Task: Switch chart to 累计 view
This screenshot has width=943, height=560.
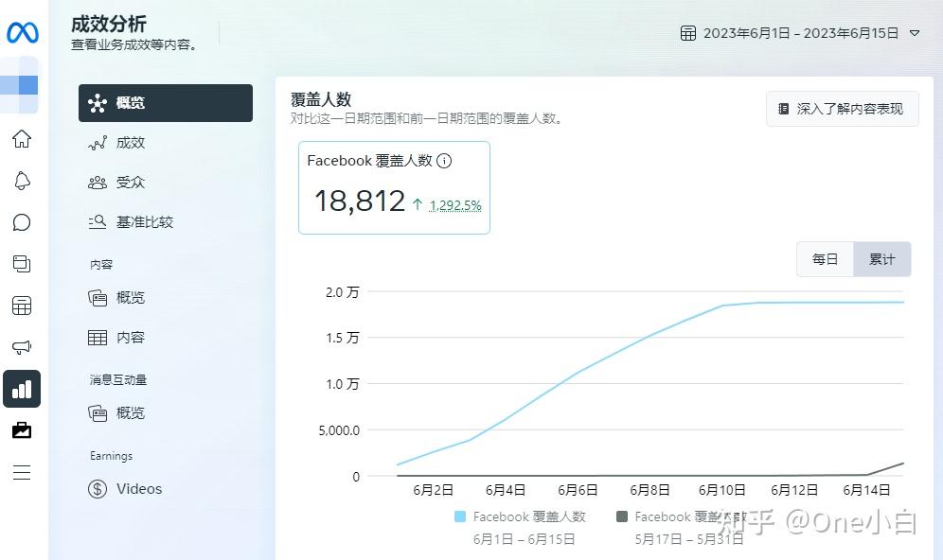Action: point(881,259)
